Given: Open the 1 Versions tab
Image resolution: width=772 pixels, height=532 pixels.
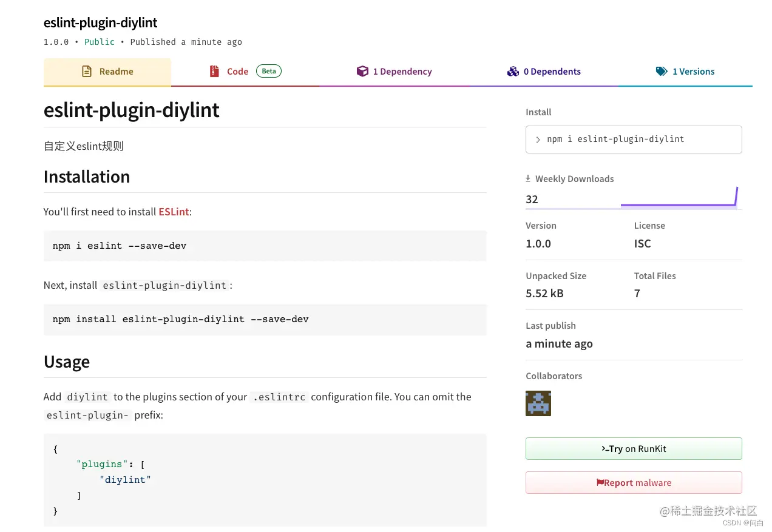Looking at the screenshot, I should pos(686,72).
